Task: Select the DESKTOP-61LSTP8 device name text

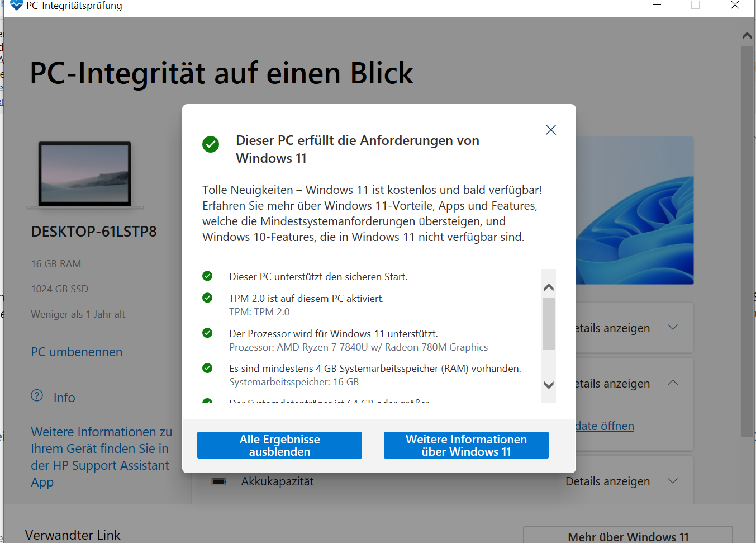Action: [94, 232]
